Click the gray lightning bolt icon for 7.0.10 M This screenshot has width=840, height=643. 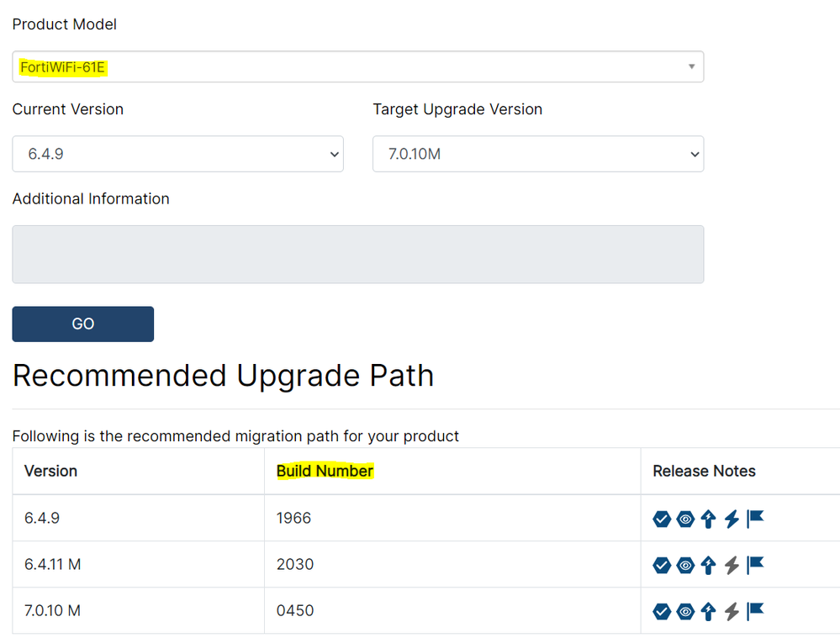pyautogui.click(x=732, y=612)
